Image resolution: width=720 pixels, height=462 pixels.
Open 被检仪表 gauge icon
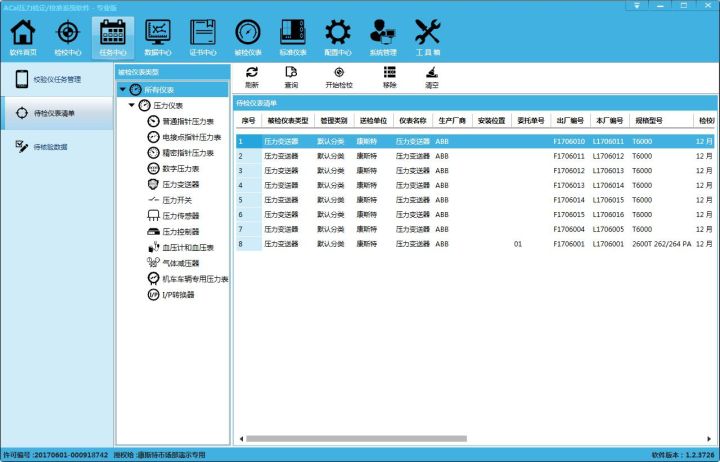(247, 37)
